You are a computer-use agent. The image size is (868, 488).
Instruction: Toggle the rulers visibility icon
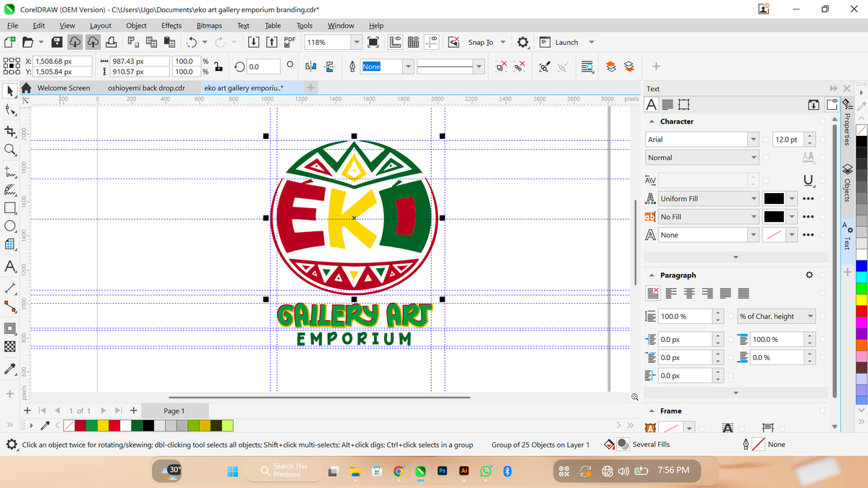[394, 42]
